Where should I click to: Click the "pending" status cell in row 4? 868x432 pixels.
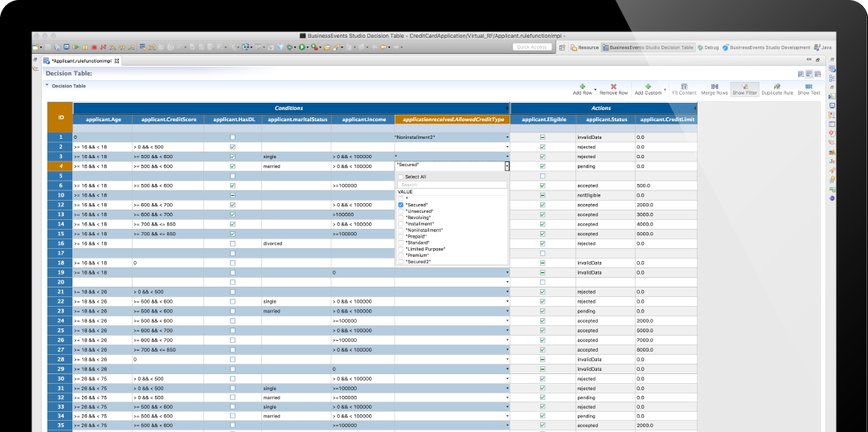coord(606,166)
